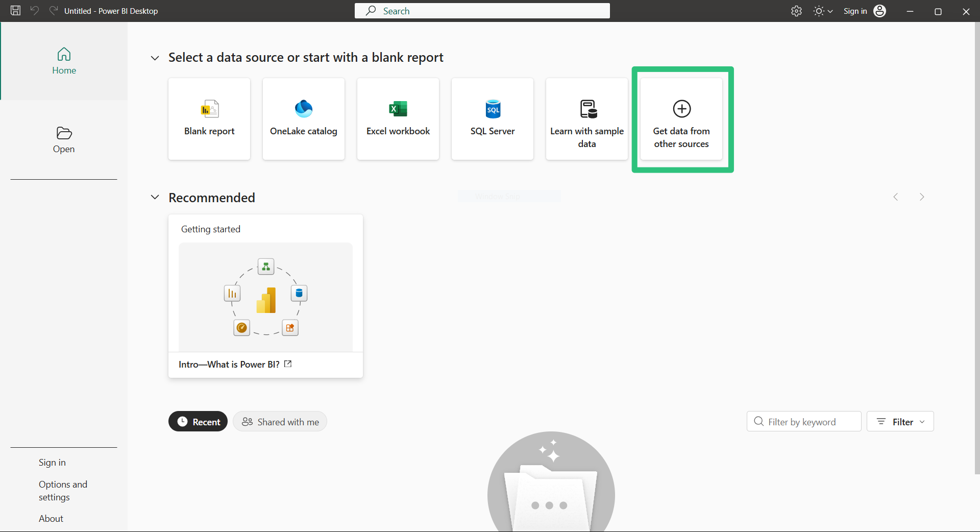Open the theme sun icon menu

[823, 11]
